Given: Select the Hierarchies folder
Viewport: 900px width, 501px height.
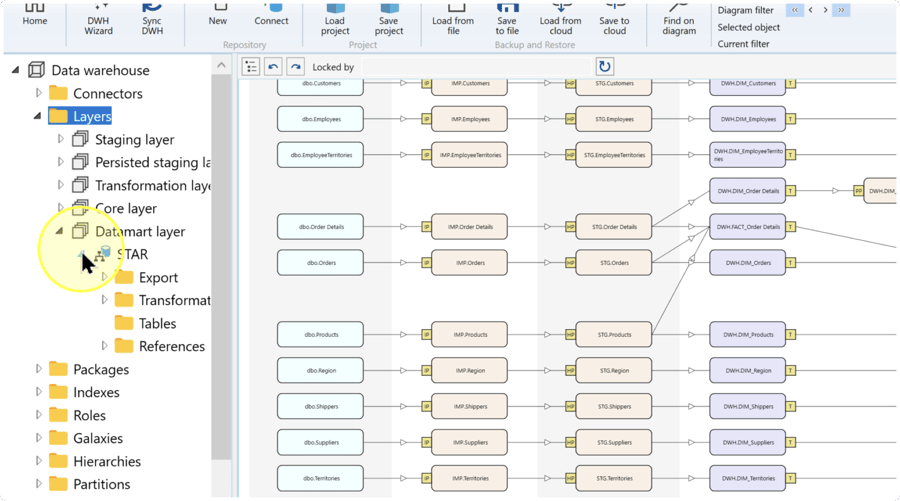Looking at the screenshot, I should (107, 461).
